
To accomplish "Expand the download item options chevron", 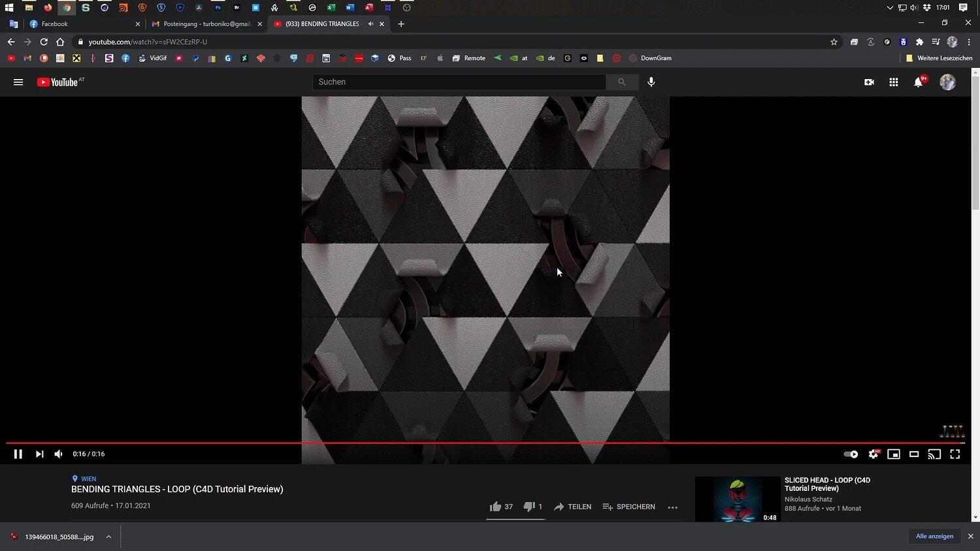I will 108,537.
